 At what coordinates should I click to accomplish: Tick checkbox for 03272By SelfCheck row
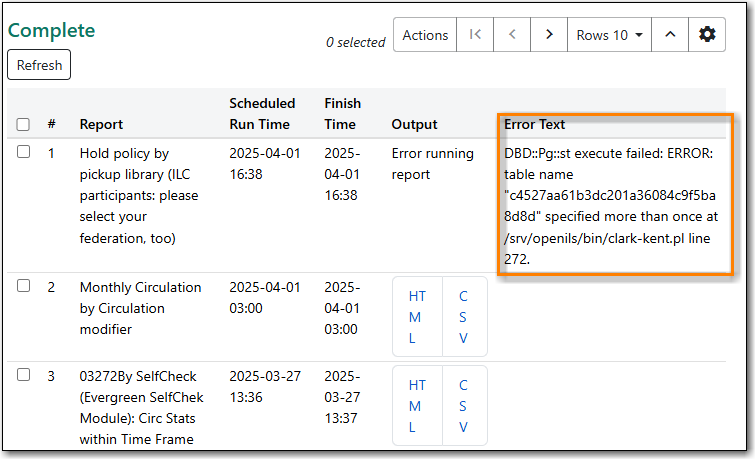[x=23, y=374]
